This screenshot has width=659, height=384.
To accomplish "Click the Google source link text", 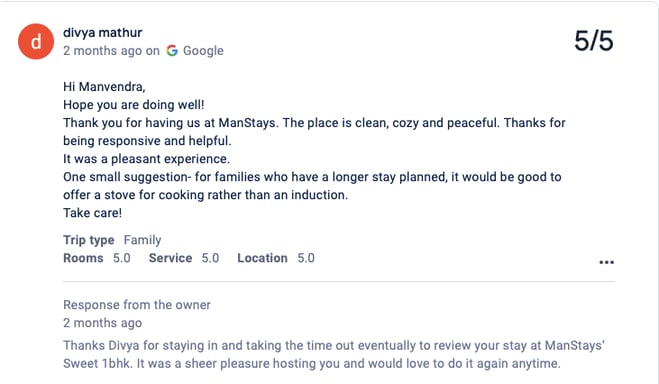I will (203, 51).
